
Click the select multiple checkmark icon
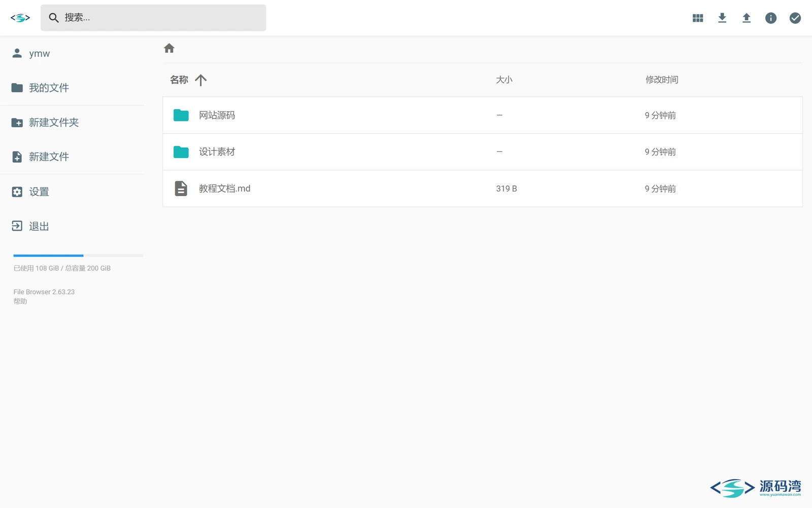(x=795, y=18)
